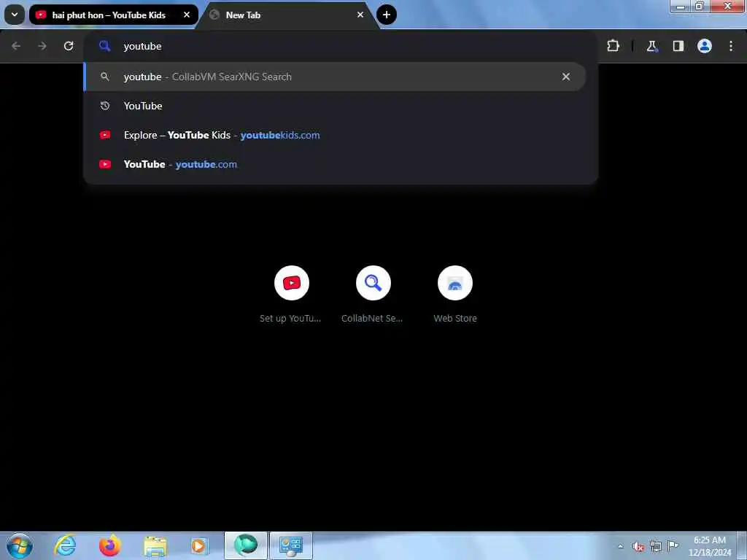Image resolution: width=747 pixels, height=560 pixels.
Task: Open the clock showing 6:25 AM
Action: click(x=709, y=546)
